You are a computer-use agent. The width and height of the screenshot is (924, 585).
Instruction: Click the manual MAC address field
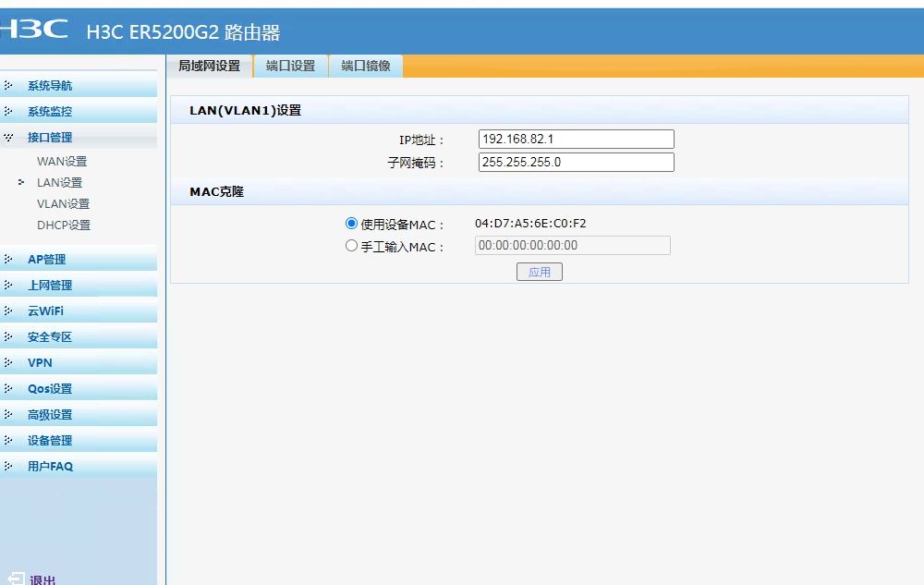tap(573, 246)
